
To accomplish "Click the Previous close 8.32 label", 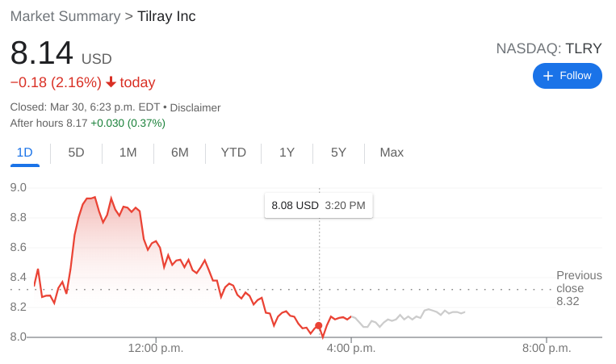I will [578, 288].
